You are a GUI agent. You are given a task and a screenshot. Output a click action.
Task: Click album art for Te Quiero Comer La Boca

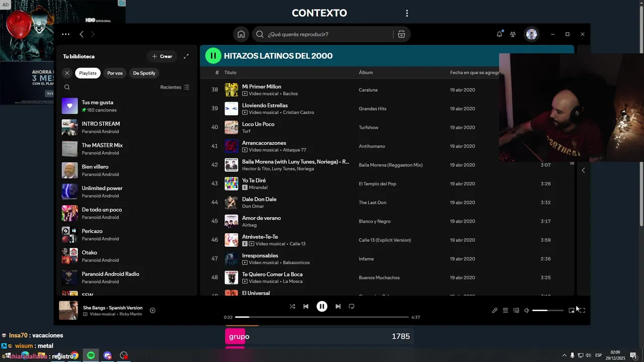coord(231,278)
